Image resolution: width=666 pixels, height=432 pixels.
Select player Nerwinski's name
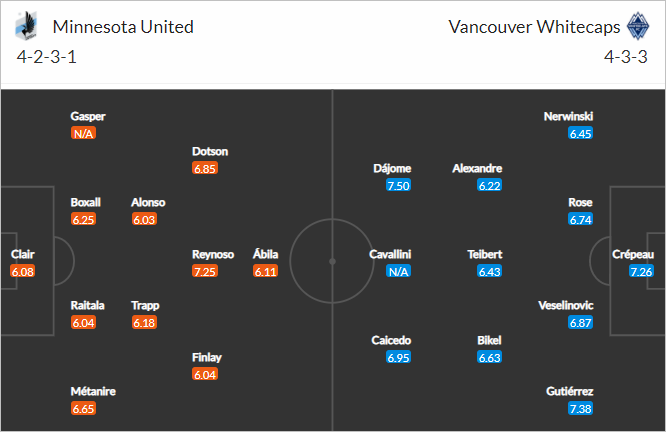568,116
